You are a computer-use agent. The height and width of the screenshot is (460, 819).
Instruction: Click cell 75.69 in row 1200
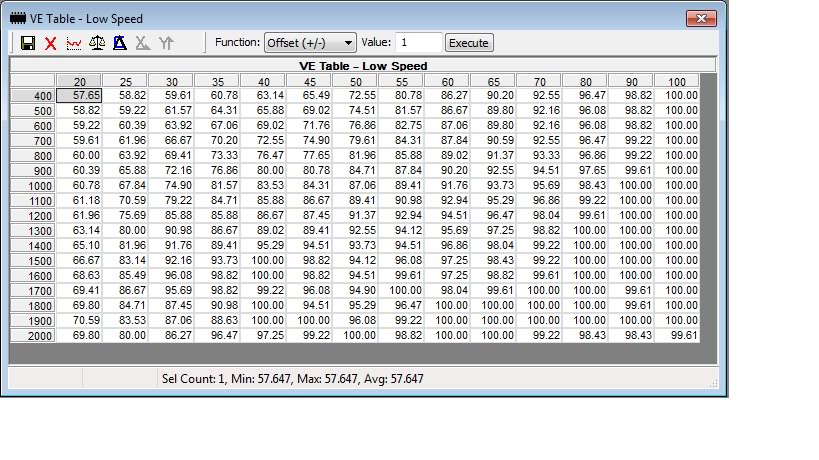tap(125, 216)
